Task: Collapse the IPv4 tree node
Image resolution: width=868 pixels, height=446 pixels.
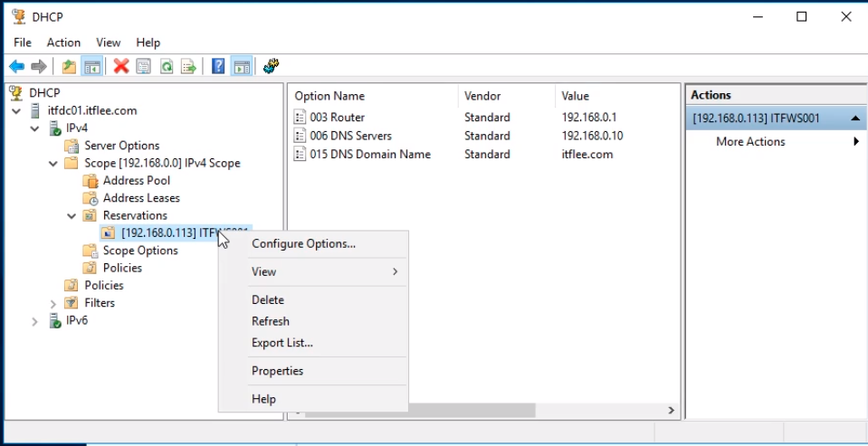Action: 35,129
